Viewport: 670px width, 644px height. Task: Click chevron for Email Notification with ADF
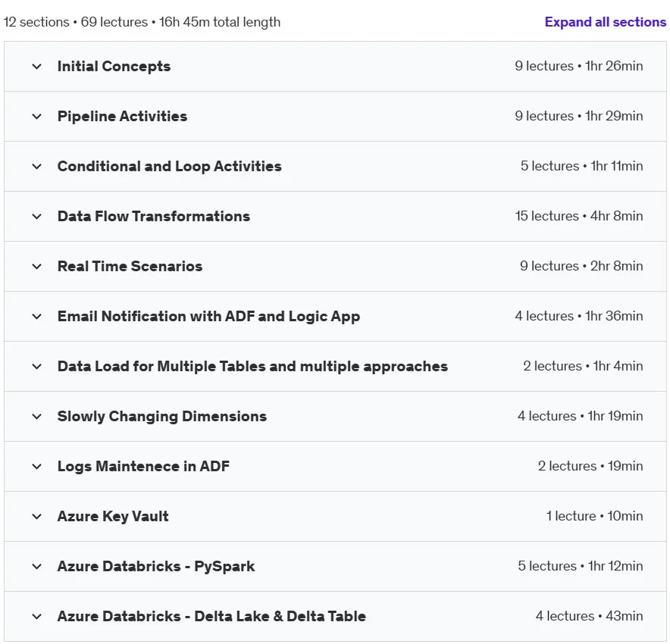click(x=36, y=317)
